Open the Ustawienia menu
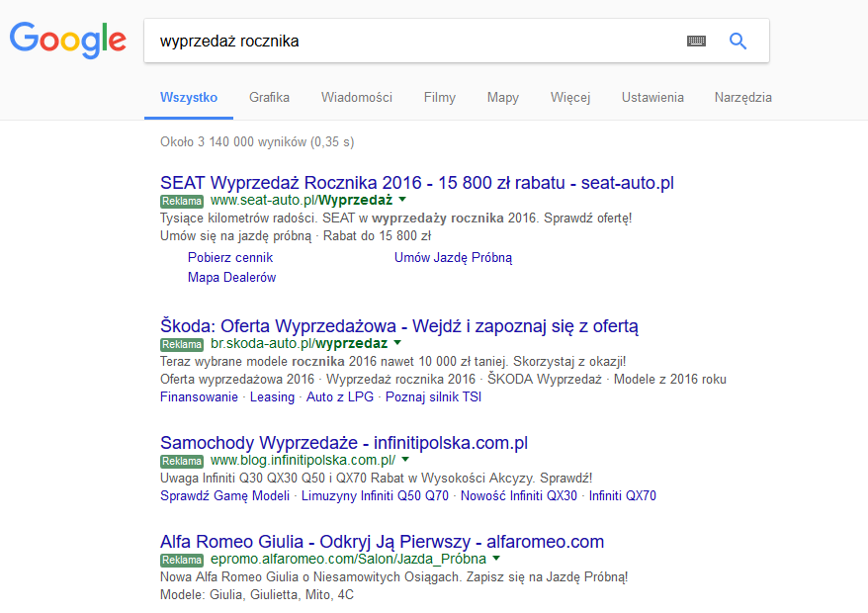Viewport: 868px width, 613px height. click(x=652, y=98)
